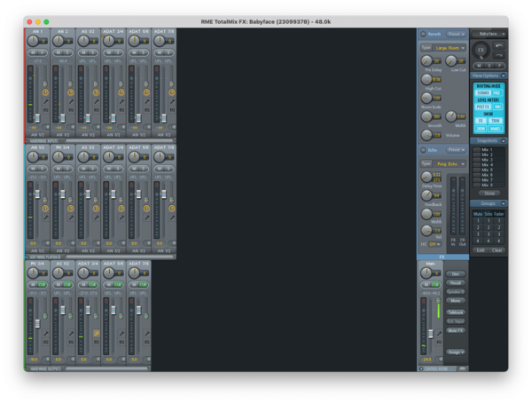532x403 pixels.
Task: Open the Reverb Preset dropdown
Action: click(456, 34)
